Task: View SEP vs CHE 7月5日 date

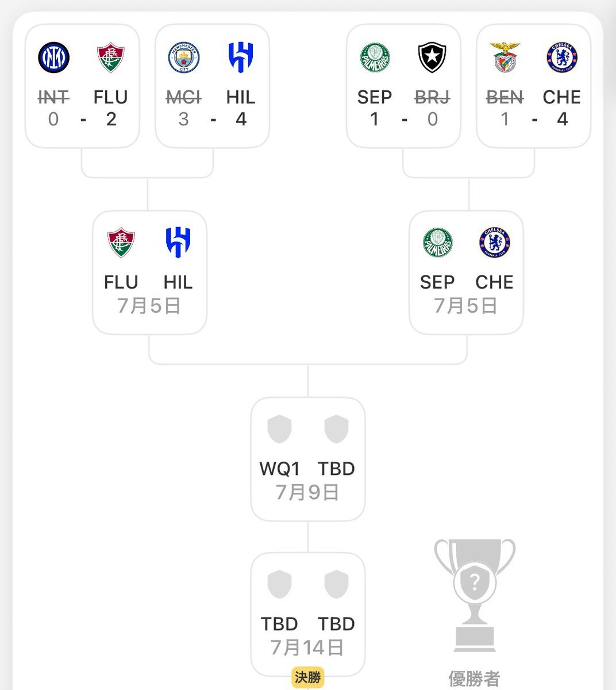Action: coord(466,306)
